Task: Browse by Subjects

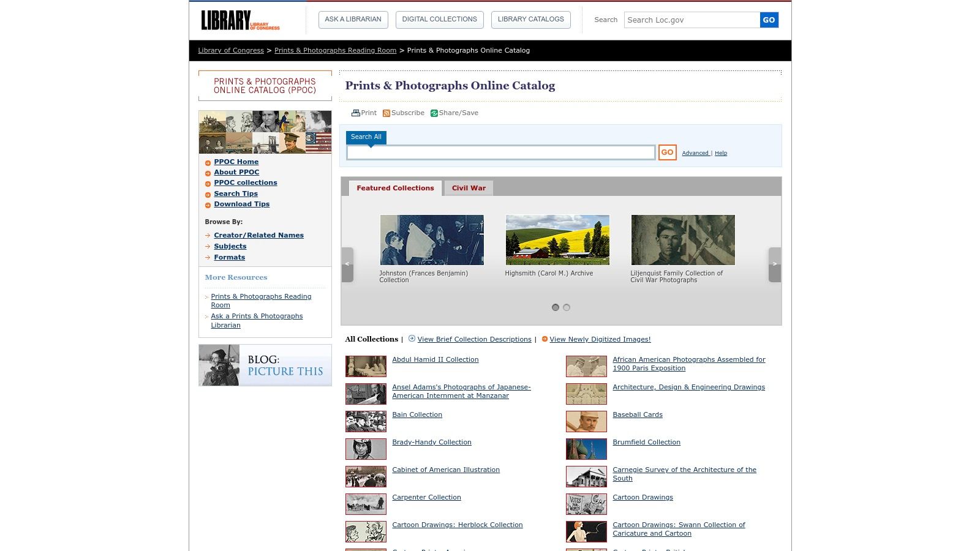Action: (x=230, y=246)
